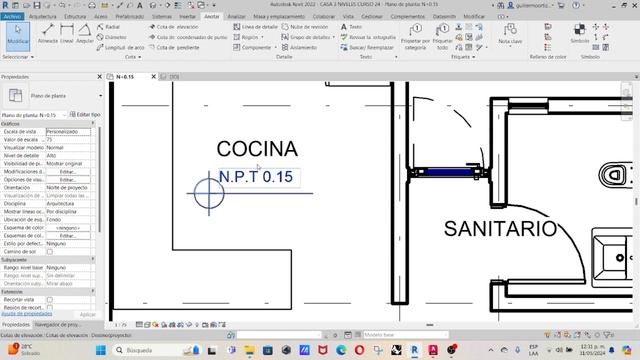
Task: Choose the Radial dimension tool
Action: [x=109, y=27]
